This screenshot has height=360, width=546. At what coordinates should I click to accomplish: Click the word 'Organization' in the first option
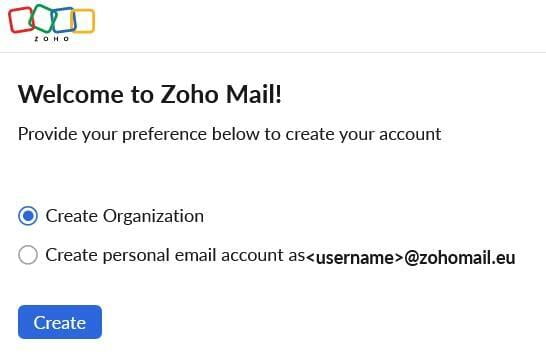pyautogui.click(x=153, y=216)
